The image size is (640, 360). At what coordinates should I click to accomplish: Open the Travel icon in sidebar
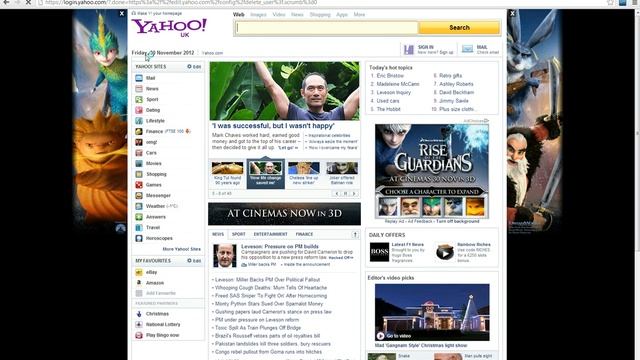pos(139,227)
